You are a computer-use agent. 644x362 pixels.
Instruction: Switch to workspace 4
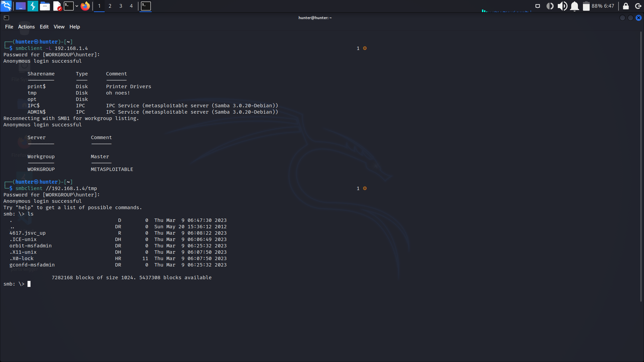coord(131,6)
